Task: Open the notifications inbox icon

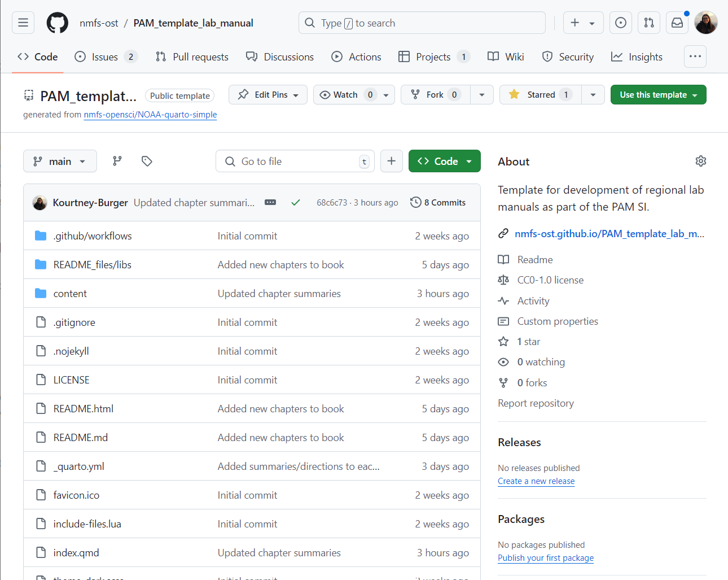Action: coord(677,23)
